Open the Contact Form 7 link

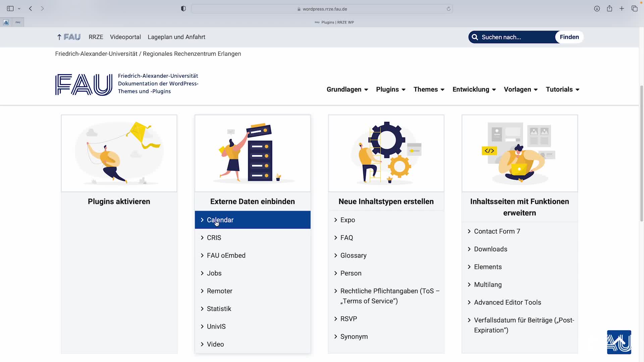pyautogui.click(x=497, y=231)
